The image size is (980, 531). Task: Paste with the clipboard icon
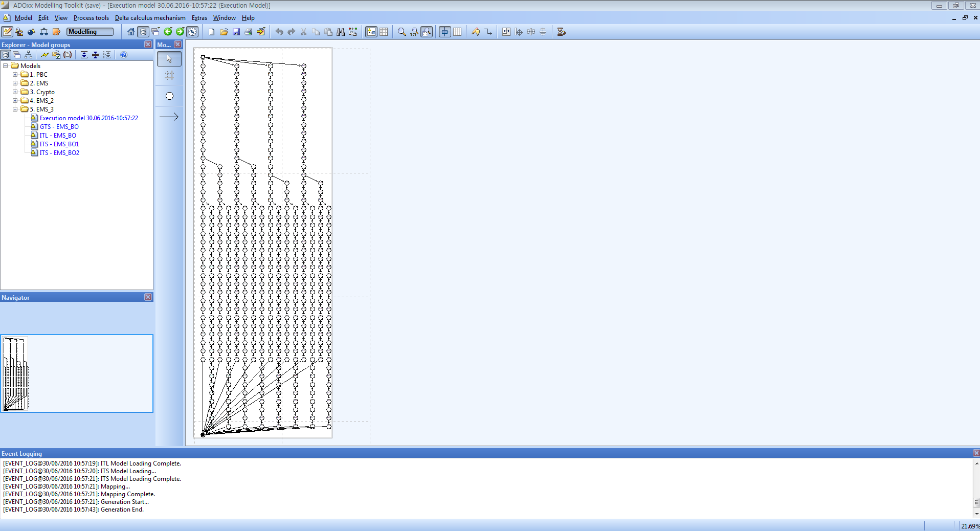[328, 32]
